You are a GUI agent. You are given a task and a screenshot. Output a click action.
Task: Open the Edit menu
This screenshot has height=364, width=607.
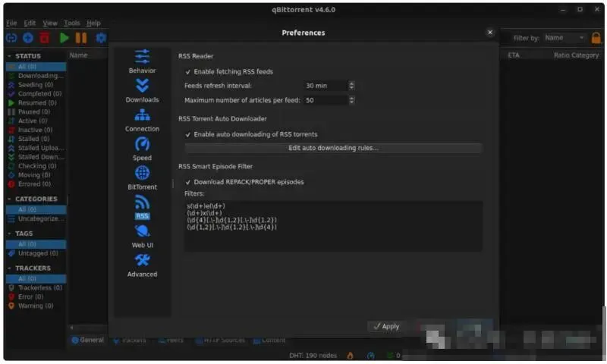[x=30, y=24]
